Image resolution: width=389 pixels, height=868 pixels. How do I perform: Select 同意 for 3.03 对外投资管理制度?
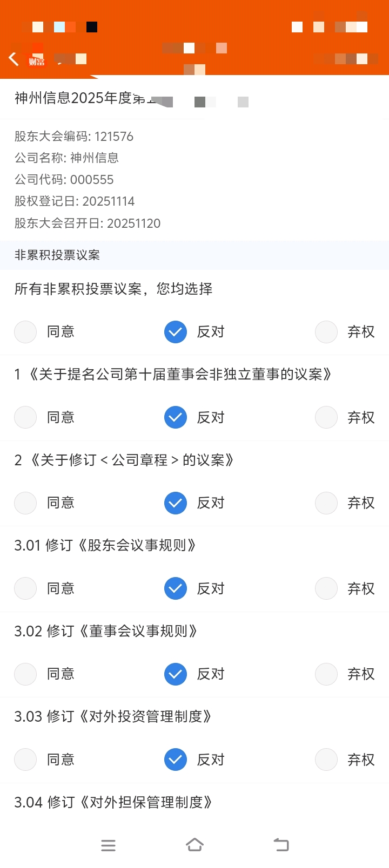point(25,760)
